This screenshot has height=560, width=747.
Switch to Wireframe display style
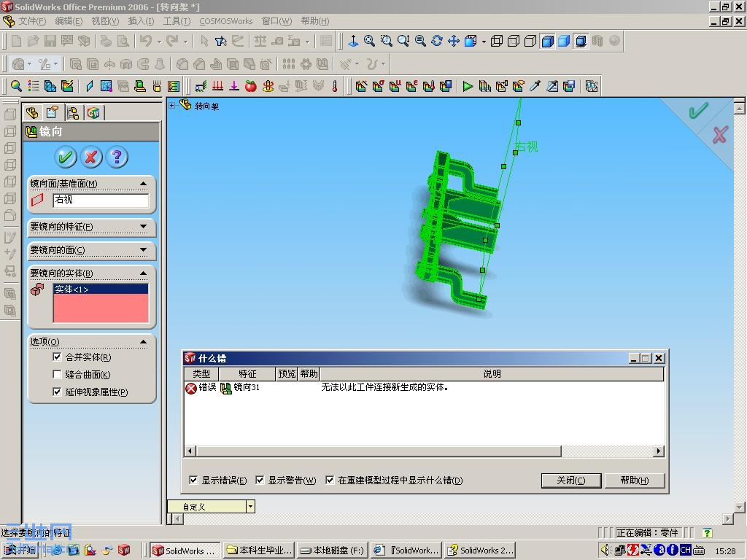[x=496, y=41]
